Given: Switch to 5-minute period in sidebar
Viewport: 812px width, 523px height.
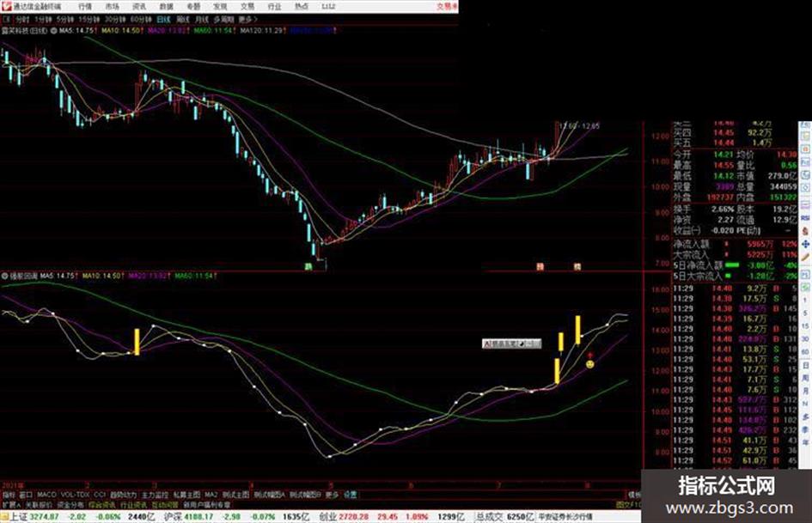Looking at the screenshot, I should point(805,313).
